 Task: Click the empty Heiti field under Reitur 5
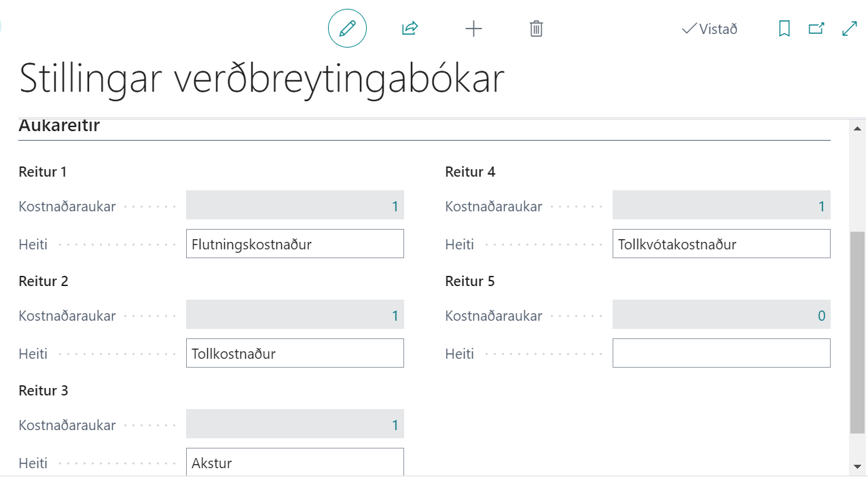click(x=721, y=353)
